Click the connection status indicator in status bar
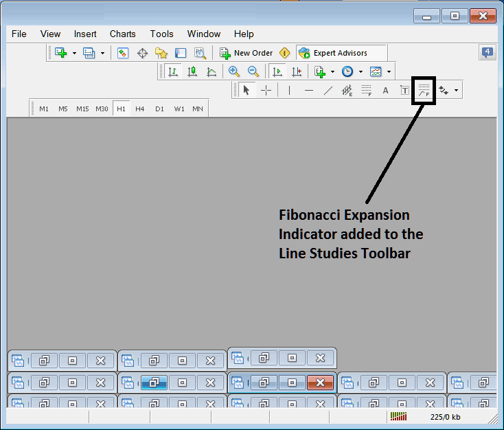The image size is (504, 430). (398, 416)
